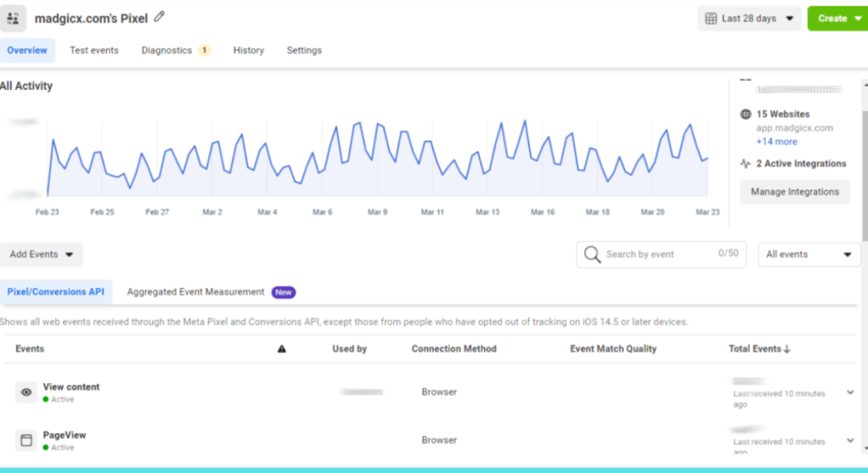Open the green Create dropdown
The width and height of the screenshot is (868, 473).
(837, 19)
